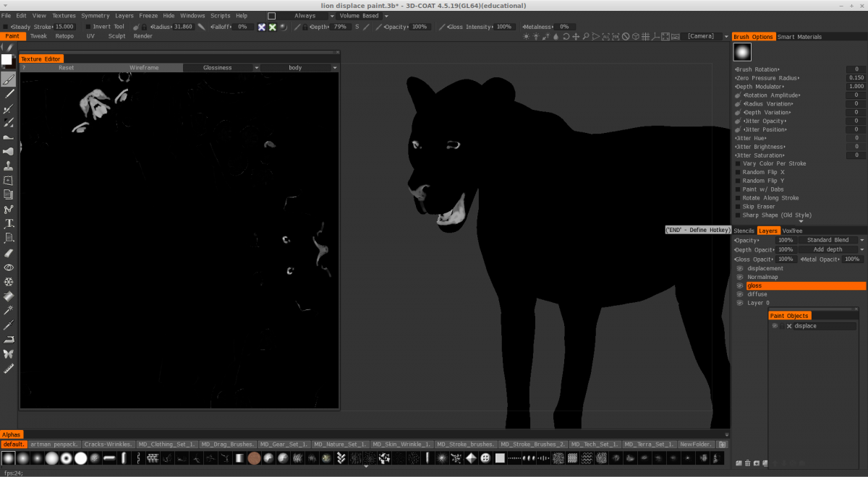Image resolution: width=868 pixels, height=477 pixels.
Task: Select the Text tool in left toolbar
Action: pos(9,223)
